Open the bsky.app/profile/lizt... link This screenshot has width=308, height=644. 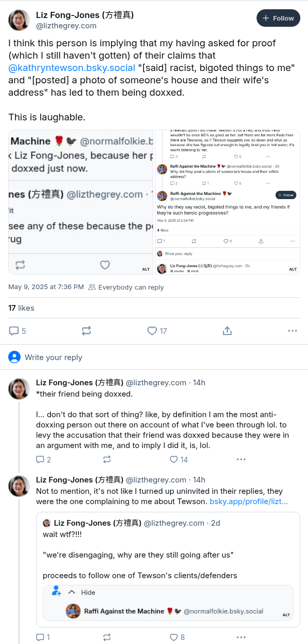(x=249, y=501)
